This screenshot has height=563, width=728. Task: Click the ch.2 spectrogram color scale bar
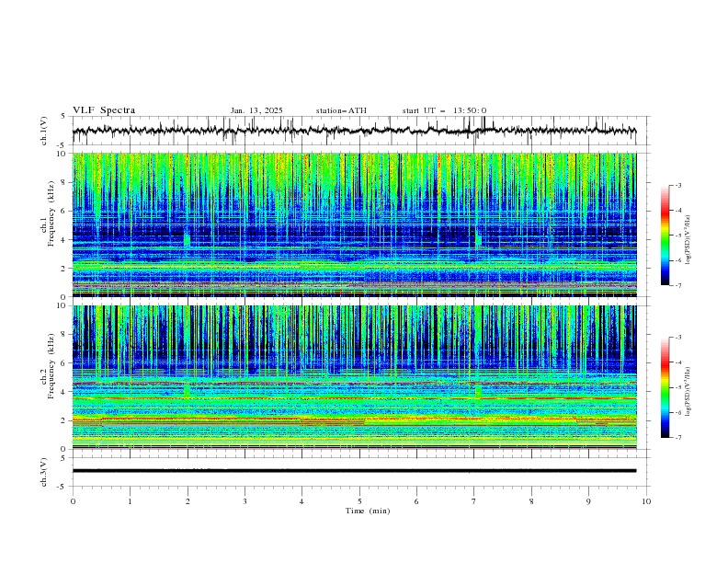665,387
